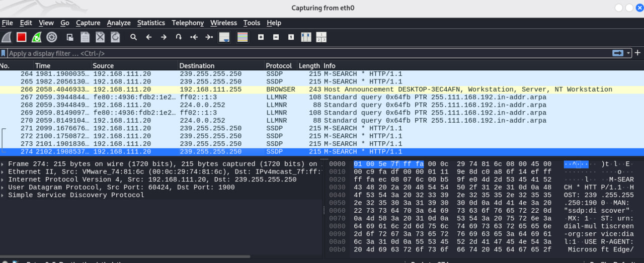The width and height of the screenshot is (644, 263).
Task: Toggle packet list colorization
Action: [243, 37]
